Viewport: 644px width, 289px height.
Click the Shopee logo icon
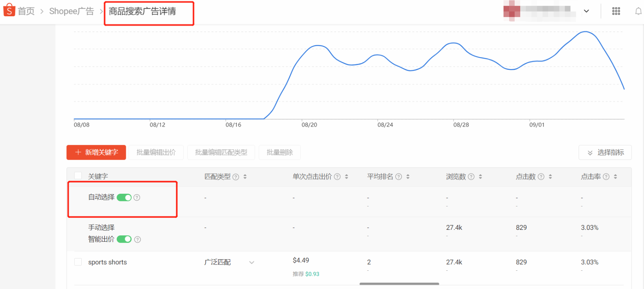click(x=9, y=10)
